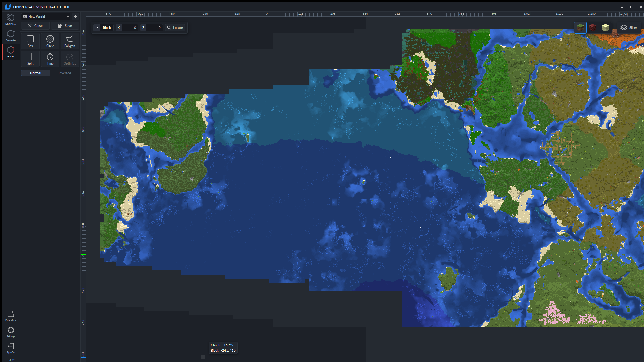This screenshot has width=644, height=362.
Task: Open the Extensions panel
Action: pyautogui.click(x=11, y=316)
